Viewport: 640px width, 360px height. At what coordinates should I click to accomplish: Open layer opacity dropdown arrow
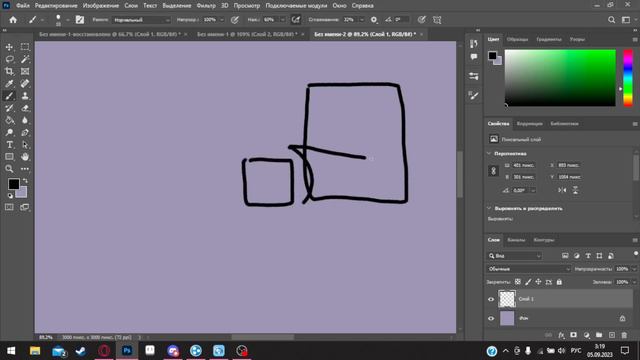click(634, 269)
